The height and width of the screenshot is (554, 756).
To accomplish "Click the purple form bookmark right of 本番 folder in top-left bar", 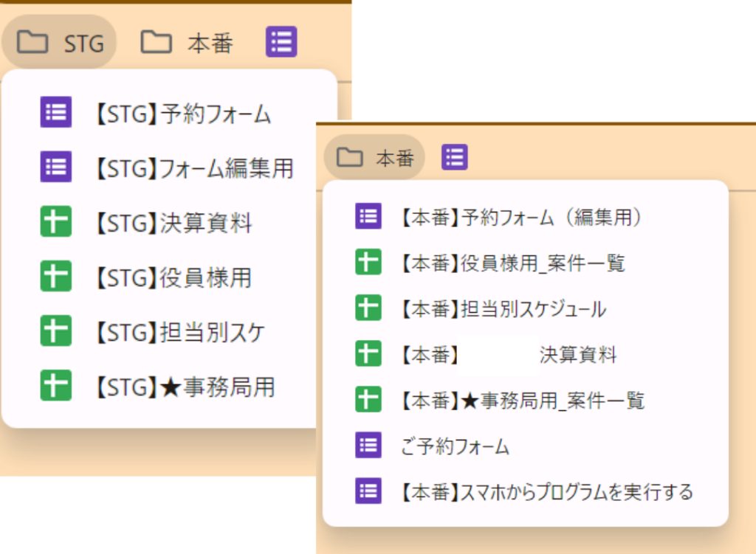I will click(281, 42).
